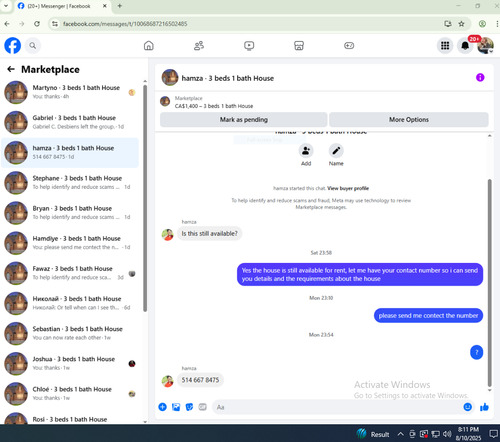The image size is (500, 442).
Task: Choose a GIF icon in composer
Action: click(x=203, y=407)
